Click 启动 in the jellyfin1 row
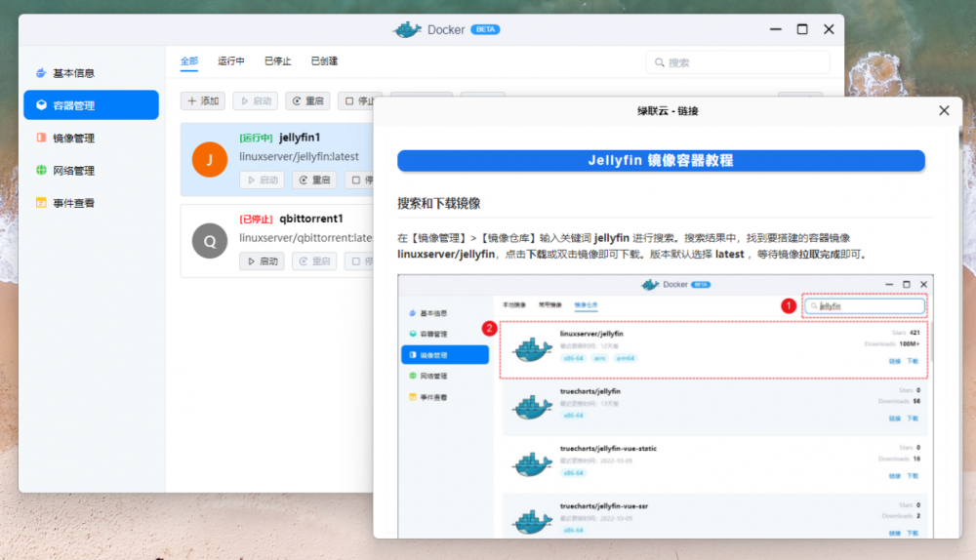The image size is (976, 560). pos(262,180)
